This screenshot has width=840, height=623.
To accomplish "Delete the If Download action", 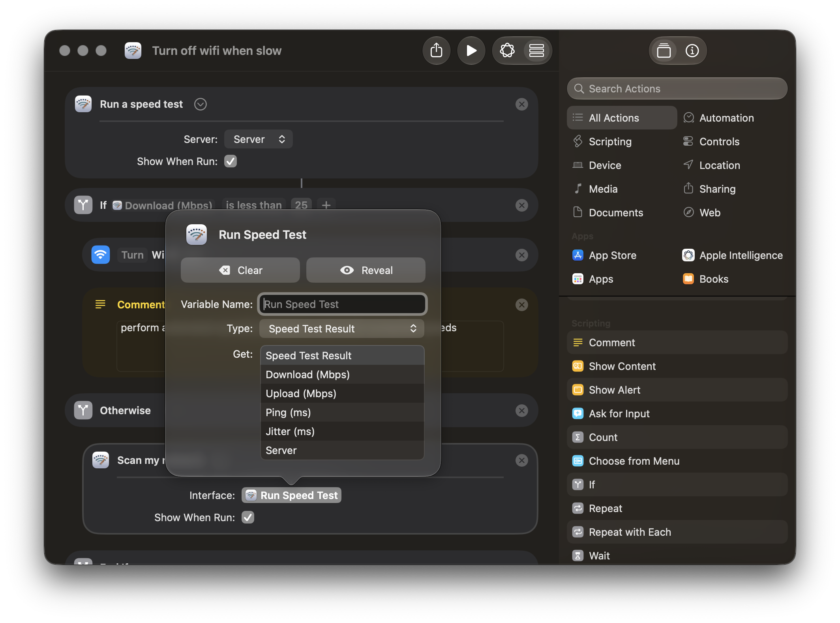I will (521, 205).
